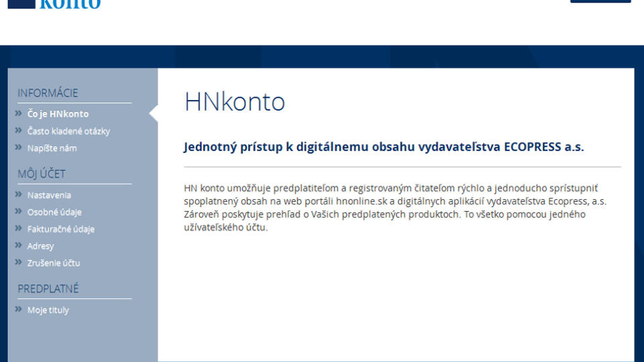Viewport: 644px width, 362px height.
Task: Click the double-arrow icon beside 'Fakturačné údaje'
Action: (x=19, y=228)
